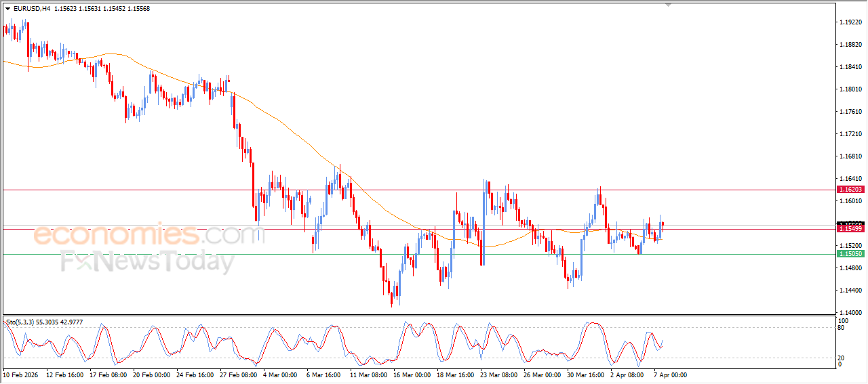
Task: Click the black current price label on axis
Action: tap(850, 223)
